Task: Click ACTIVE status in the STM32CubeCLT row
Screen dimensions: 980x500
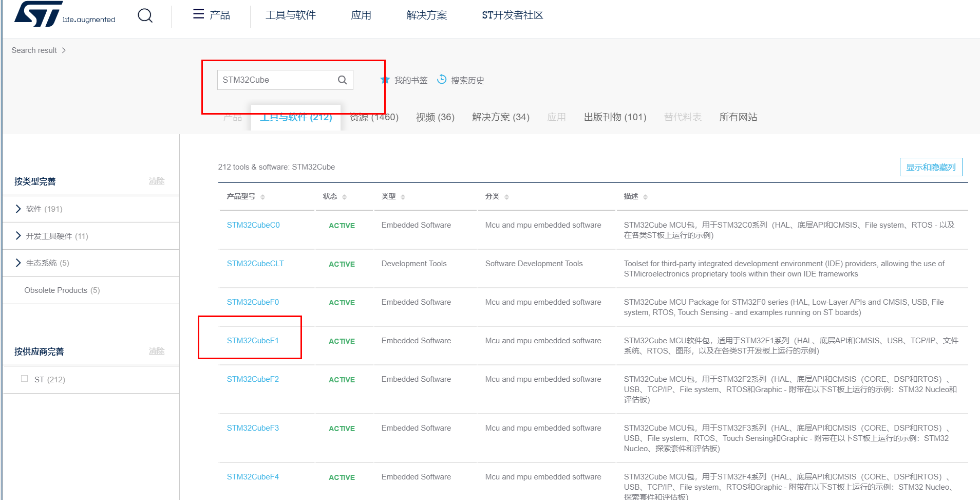Action: [342, 264]
